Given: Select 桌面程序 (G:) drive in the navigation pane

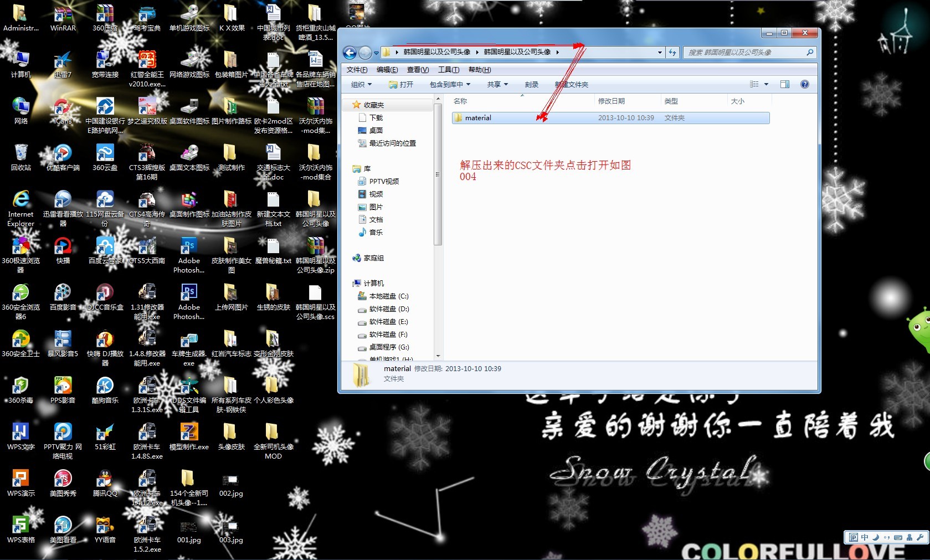Looking at the screenshot, I should click(x=384, y=347).
